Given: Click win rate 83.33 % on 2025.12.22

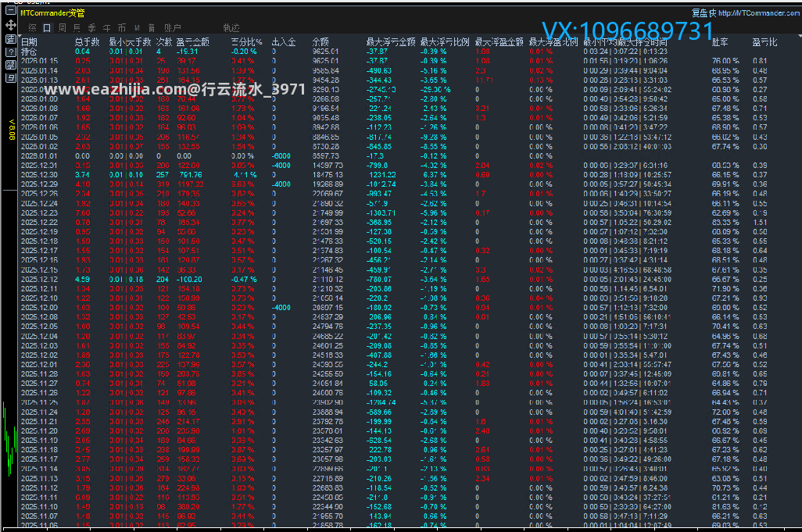Looking at the screenshot, I should pos(726,223).
